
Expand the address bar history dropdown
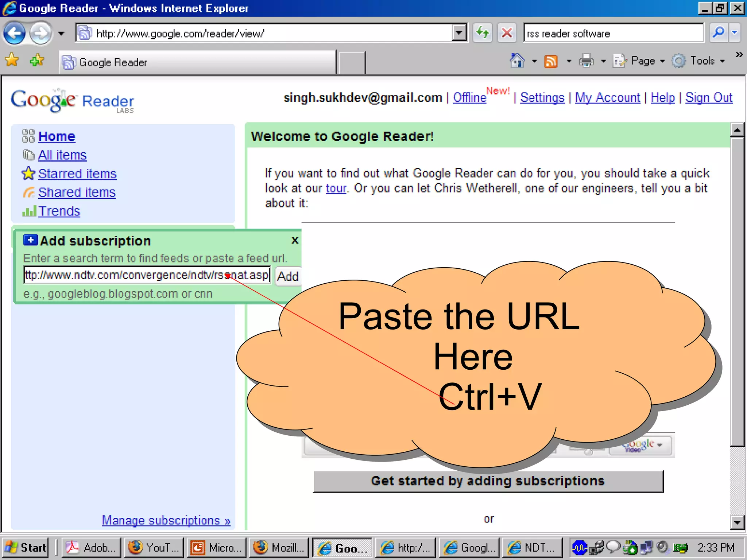pos(459,33)
